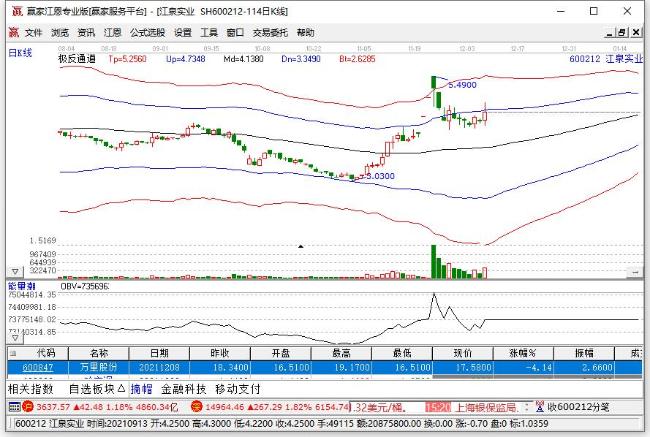
Task: Select the 万里股份 name cell
Action: (99, 367)
